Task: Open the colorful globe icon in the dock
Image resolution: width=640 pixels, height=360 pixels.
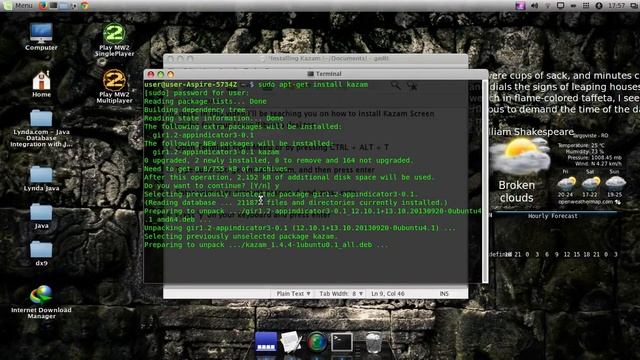Action: (x=317, y=342)
